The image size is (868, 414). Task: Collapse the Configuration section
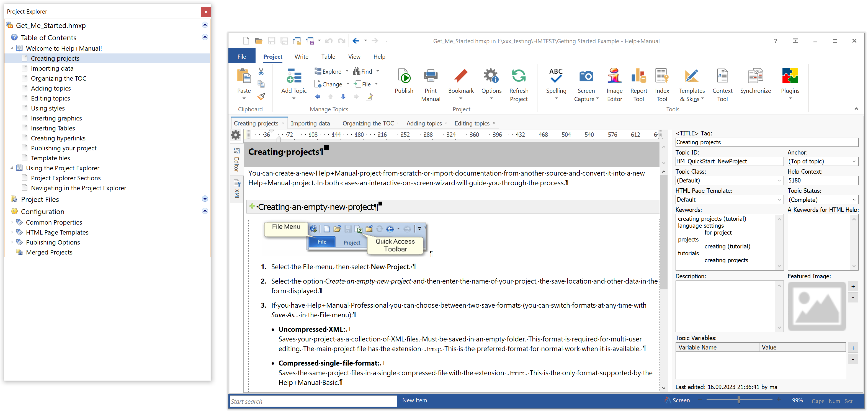pos(205,211)
